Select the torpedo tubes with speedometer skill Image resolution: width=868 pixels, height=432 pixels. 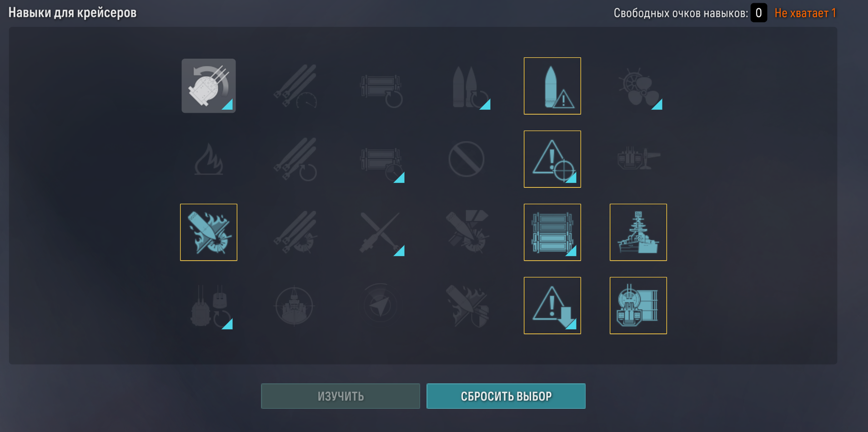[296, 86]
